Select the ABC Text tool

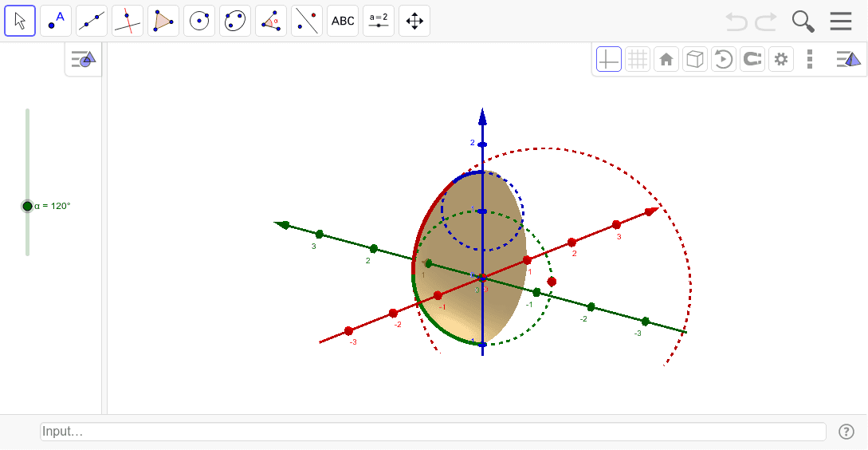pos(343,21)
